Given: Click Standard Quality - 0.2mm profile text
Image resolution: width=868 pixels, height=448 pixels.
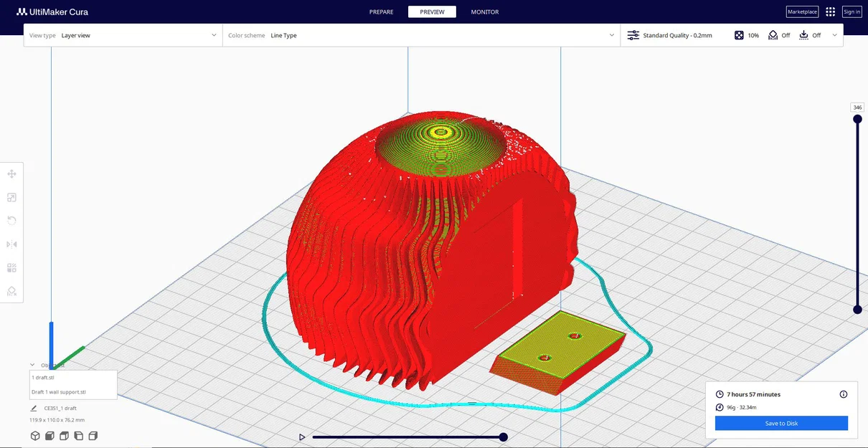Looking at the screenshot, I should click(677, 35).
